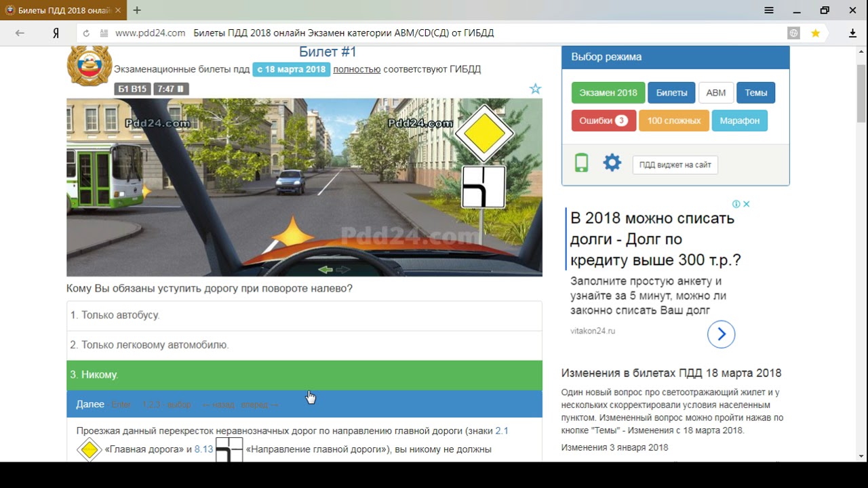This screenshot has height=488, width=868.
Task: Add the question to favorites with the blue star
Action: pos(535,89)
